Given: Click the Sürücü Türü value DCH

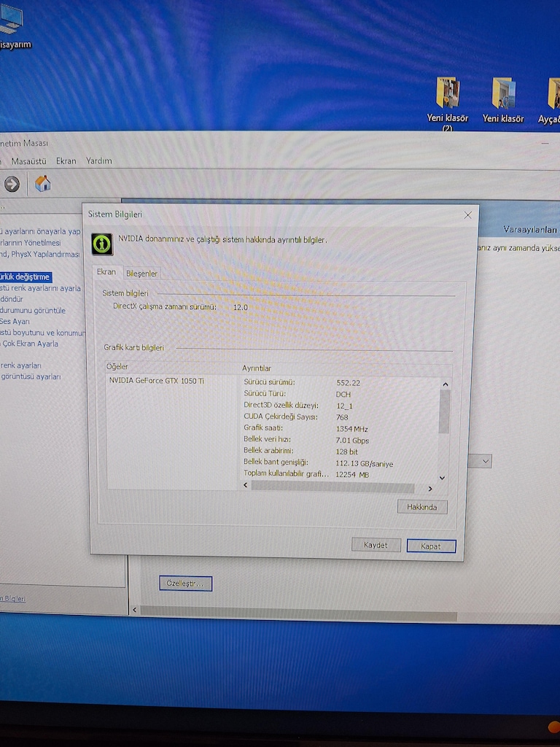Looking at the screenshot, I should click(343, 395).
